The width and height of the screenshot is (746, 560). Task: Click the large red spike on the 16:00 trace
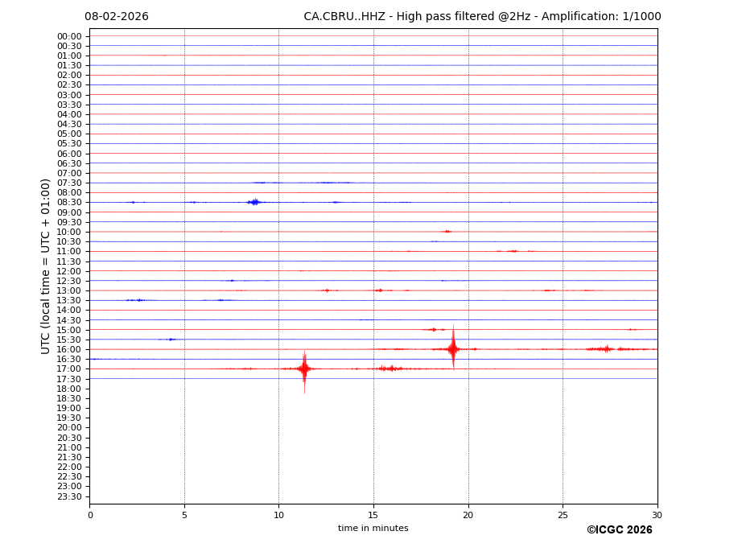pyautogui.click(x=453, y=348)
